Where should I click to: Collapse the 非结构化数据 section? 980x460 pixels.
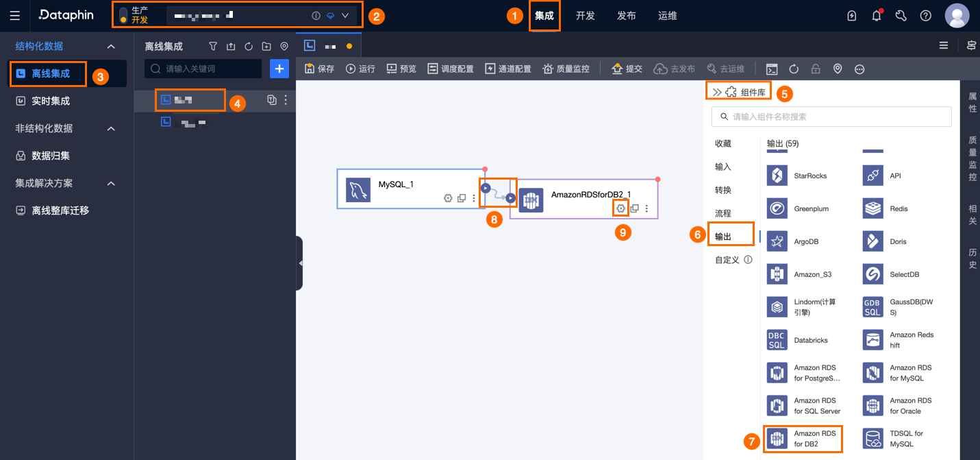click(x=111, y=128)
